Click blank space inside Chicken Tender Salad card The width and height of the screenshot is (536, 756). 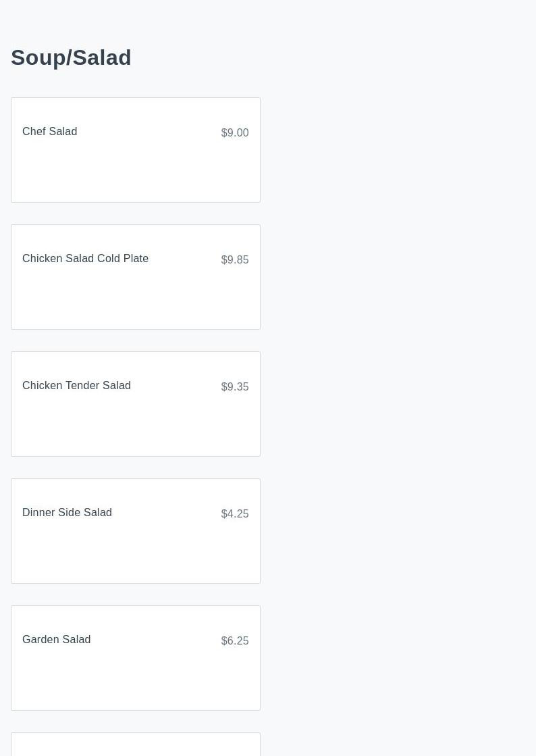point(135,430)
